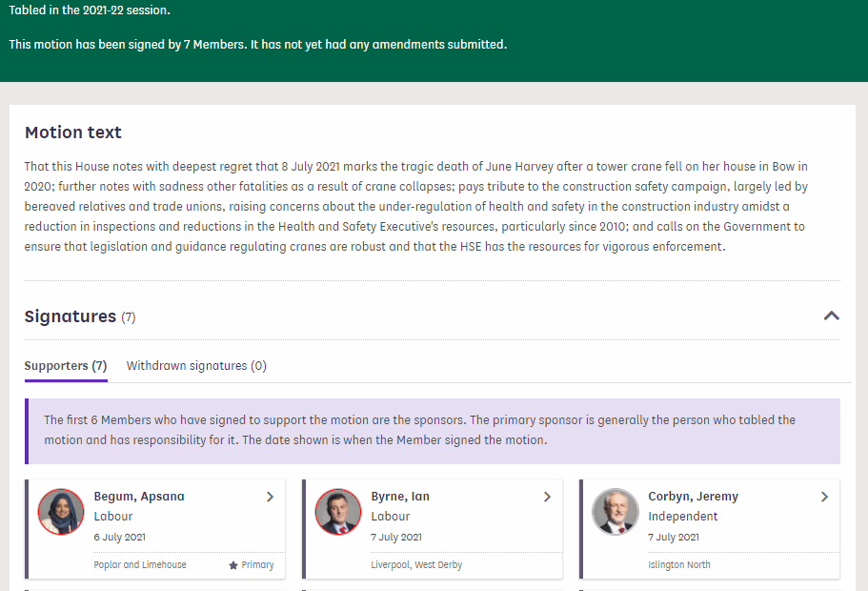
Task: Click the sponsors information notice box
Action: (433, 431)
